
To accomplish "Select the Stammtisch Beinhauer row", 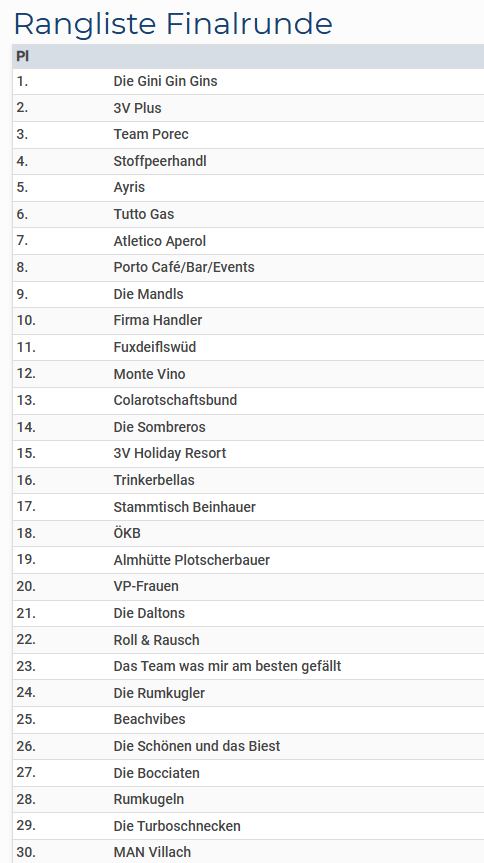I will [248, 507].
